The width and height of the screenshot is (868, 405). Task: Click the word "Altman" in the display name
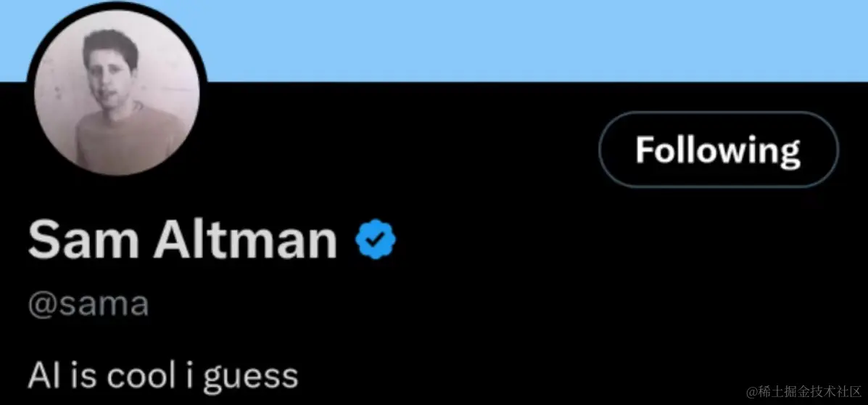tap(245, 241)
